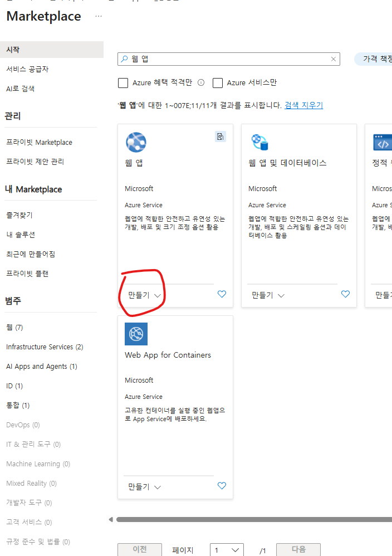Open 서비스 공급자 menu item
The width and height of the screenshot is (392, 556).
[x=27, y=69]
